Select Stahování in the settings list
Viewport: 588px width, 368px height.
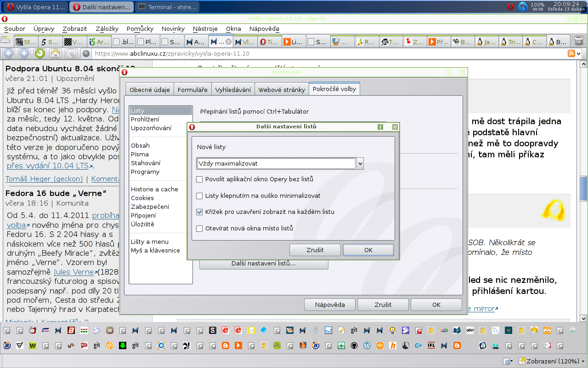coord(146,163)
